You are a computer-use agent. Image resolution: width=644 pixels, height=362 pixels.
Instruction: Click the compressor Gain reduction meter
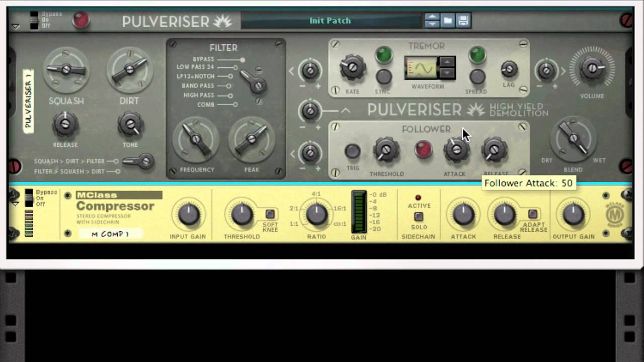(x=359, y=212)
